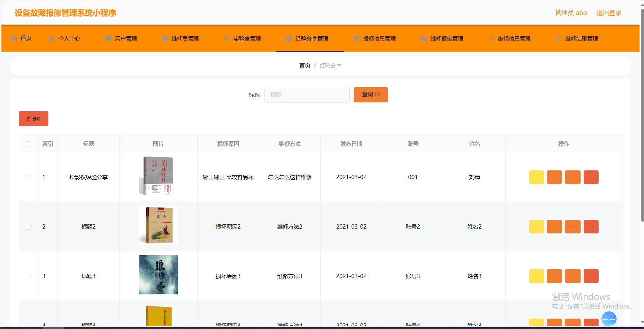Click the yellow action button in the 标题2 row
Screen dimensions: 644x329
pos(537,226)
